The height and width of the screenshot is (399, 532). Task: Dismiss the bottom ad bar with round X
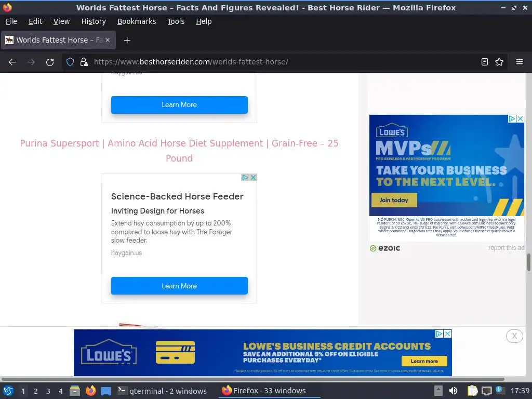click(514, 336)
